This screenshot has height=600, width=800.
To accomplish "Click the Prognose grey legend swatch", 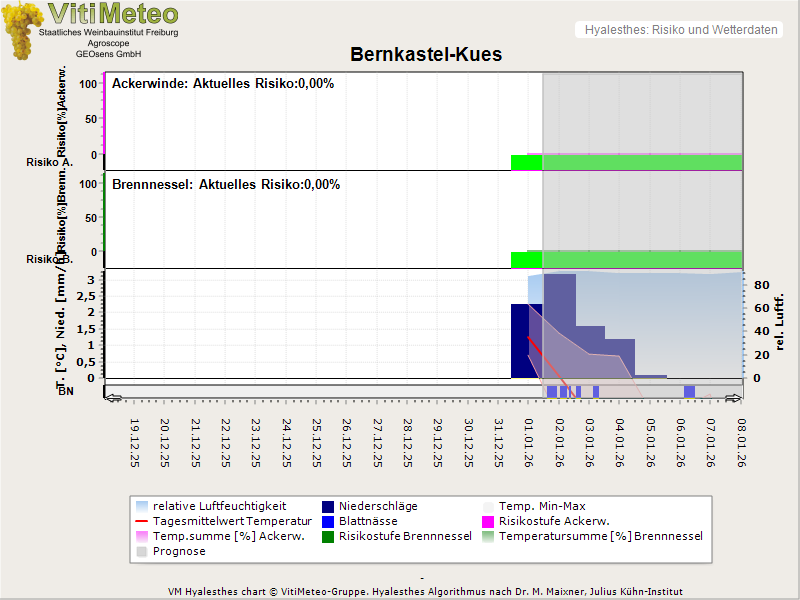I will [x=143, y=551].
